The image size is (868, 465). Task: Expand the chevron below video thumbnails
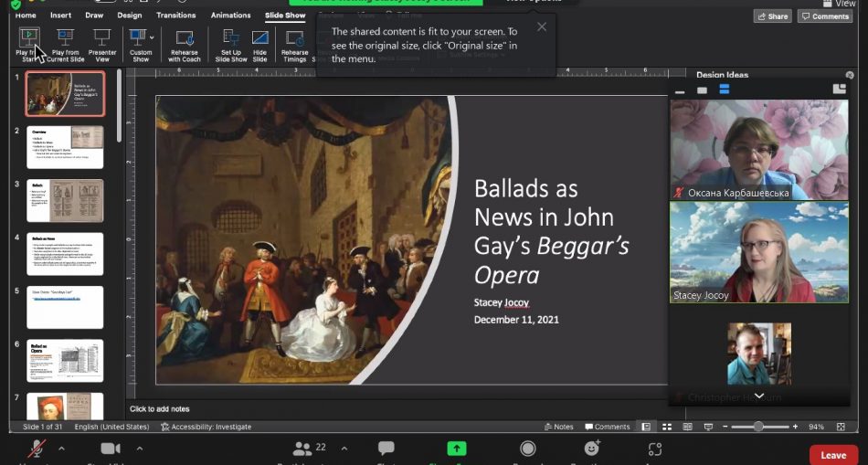pos(758,395)
